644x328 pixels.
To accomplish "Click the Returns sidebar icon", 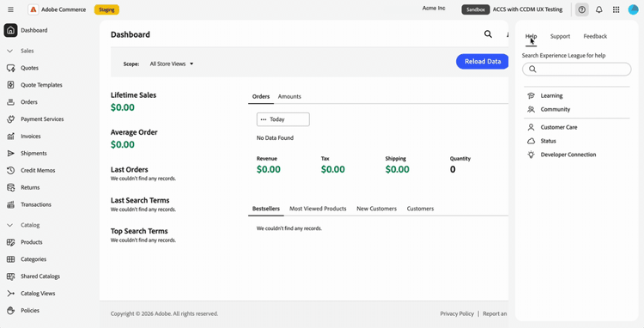I will click(x=10, y=187).
